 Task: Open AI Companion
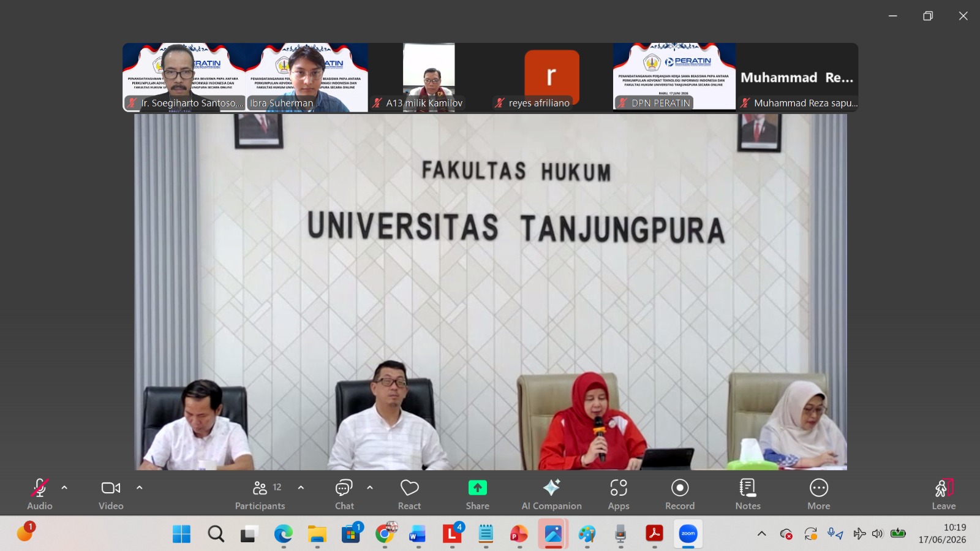pos(552,494)
